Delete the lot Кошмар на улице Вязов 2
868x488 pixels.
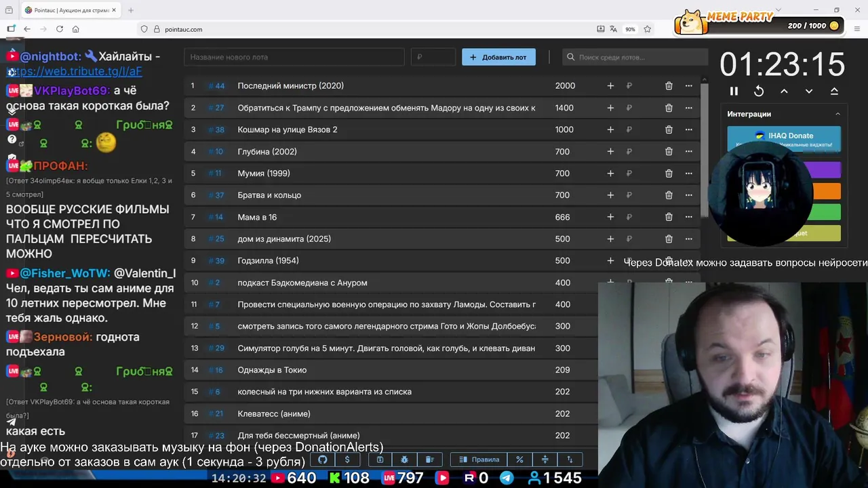coord(669,129)
